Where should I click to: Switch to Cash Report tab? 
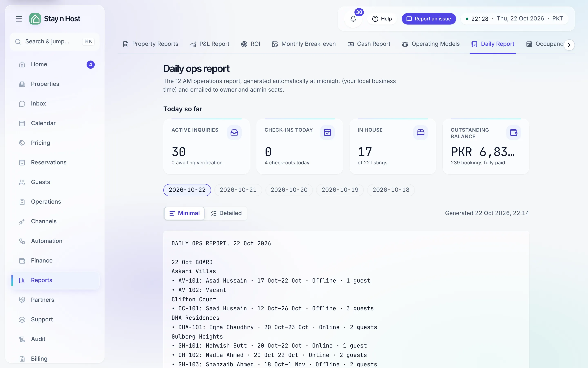pyautogui.click(x=369, y=44)
